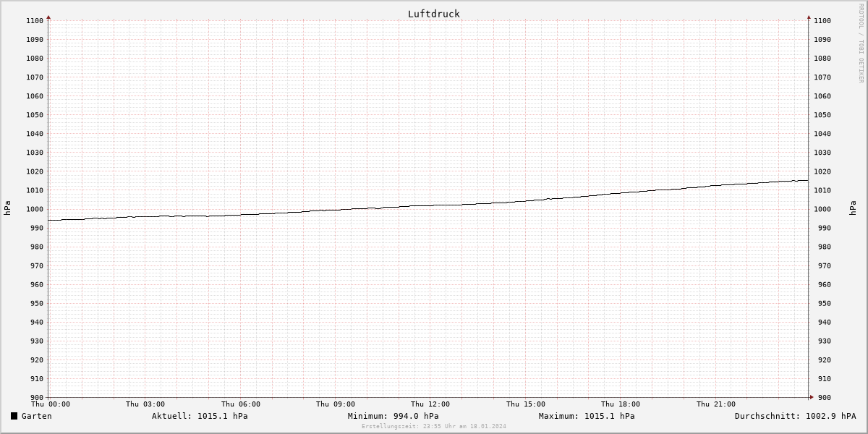This screenshot has width=868, height=434.
Task: Click the hPa unit label on right axis
Action: 854,208
